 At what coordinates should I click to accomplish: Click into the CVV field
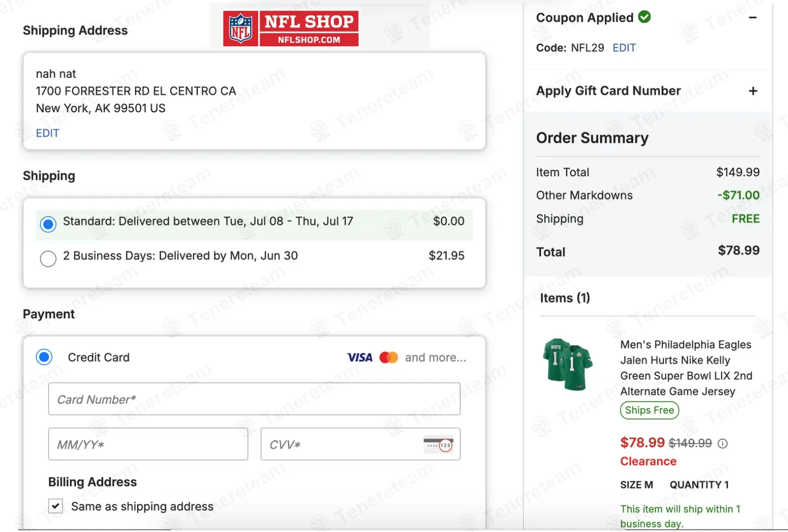pos(340,444)
